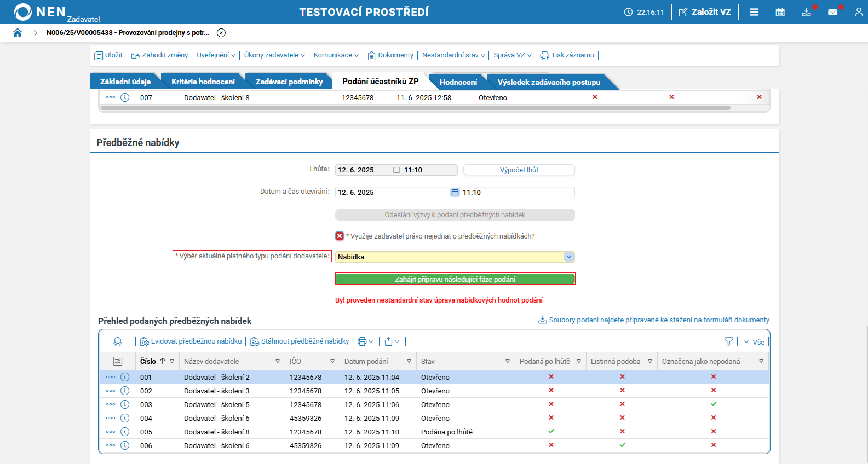Click the filter funnel icon in table
The width and height of the screenshot is (868, 464).
pyautogui.click(x=728, y=341)
